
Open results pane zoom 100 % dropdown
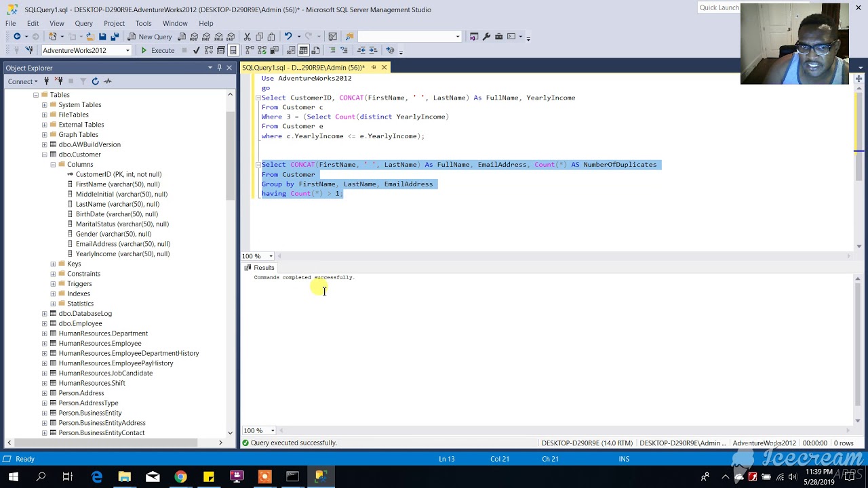(x=273, y=430)
